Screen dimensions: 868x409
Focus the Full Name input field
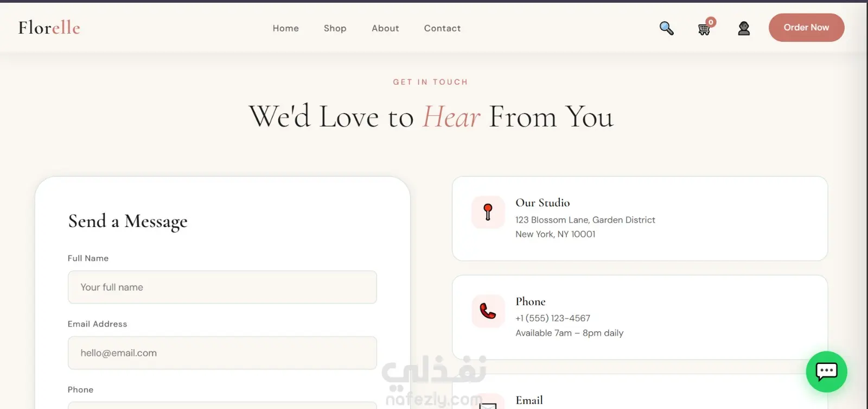pyautogui.click(x=222, y=287)
